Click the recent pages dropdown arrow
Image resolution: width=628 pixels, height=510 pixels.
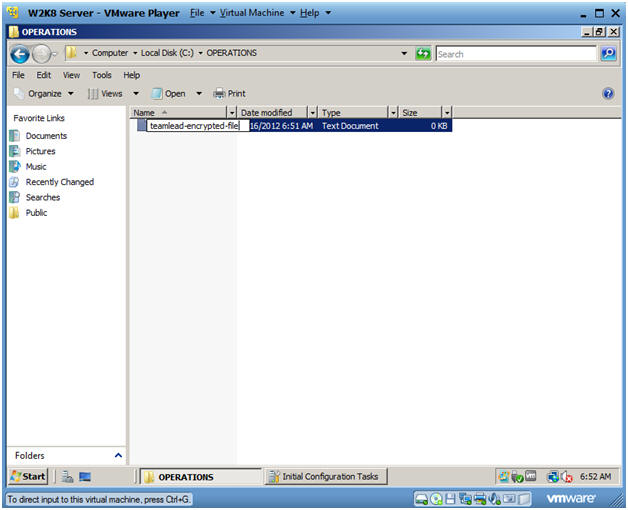click(x=55, y=54)
